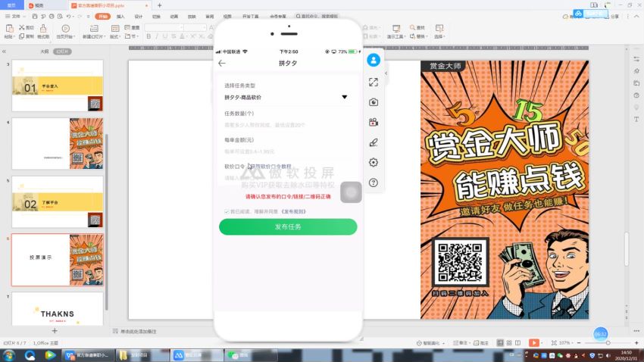
Task: Collapse the slide panel double chevron
Action: pyautogui.click(x=4, y=51)
